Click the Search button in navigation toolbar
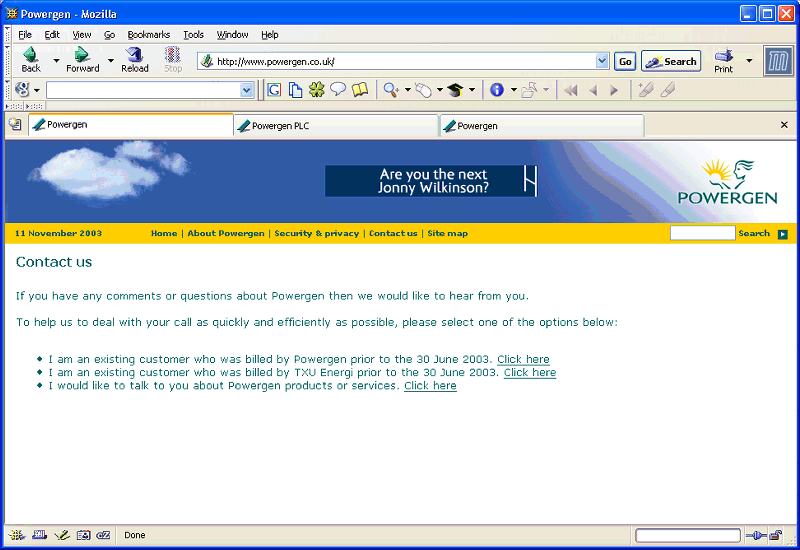This screenshot has width=800, height=550. pos(671,62)
